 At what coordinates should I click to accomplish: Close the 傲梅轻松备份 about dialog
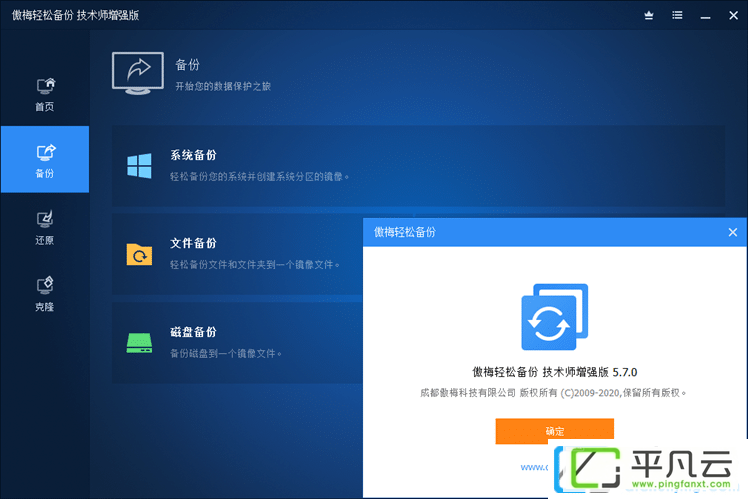click(x=733, y=232)
